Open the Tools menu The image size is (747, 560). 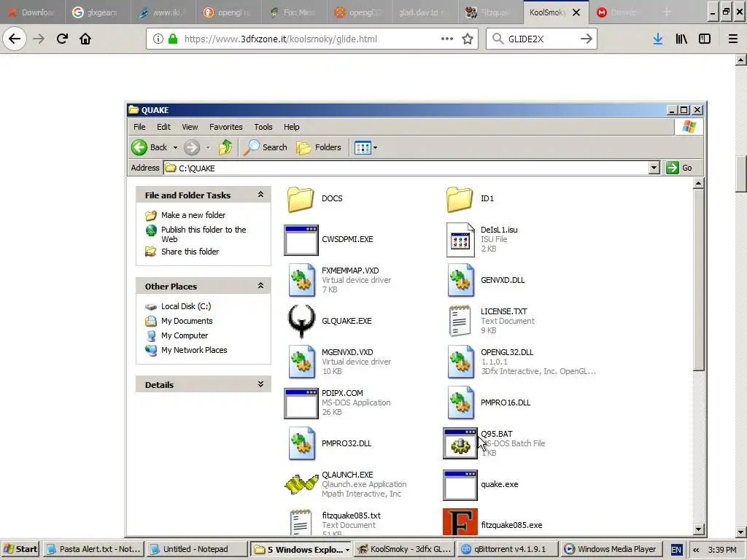[263, 127]
